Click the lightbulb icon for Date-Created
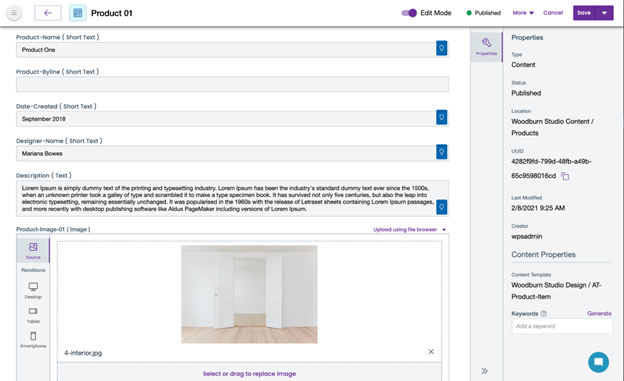The width and height of the screenshot is (624, 381). point(441,117)
